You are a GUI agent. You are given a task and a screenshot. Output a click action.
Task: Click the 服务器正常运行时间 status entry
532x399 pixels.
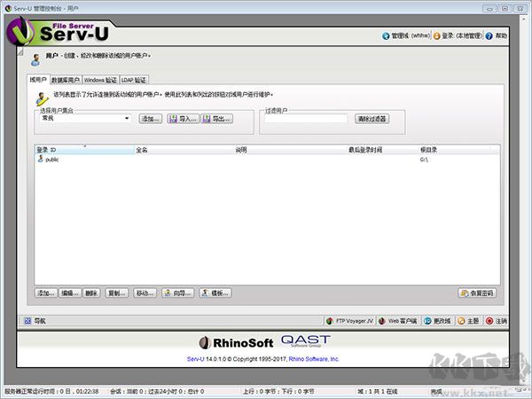(x=51, y=392)
